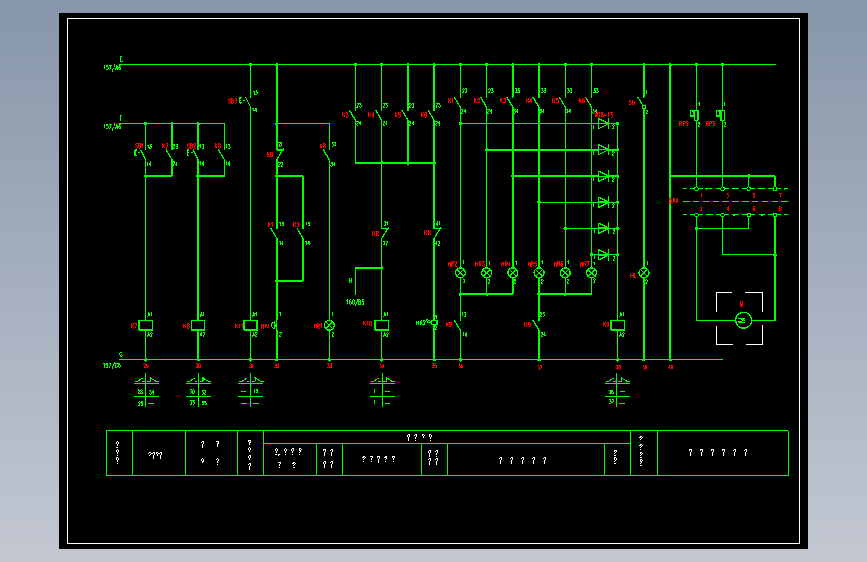This screenshot has height=562, width=867.
Task: Click the HL indicator lamp symbol
Action: pyautogui.click(x=644, y=273)
